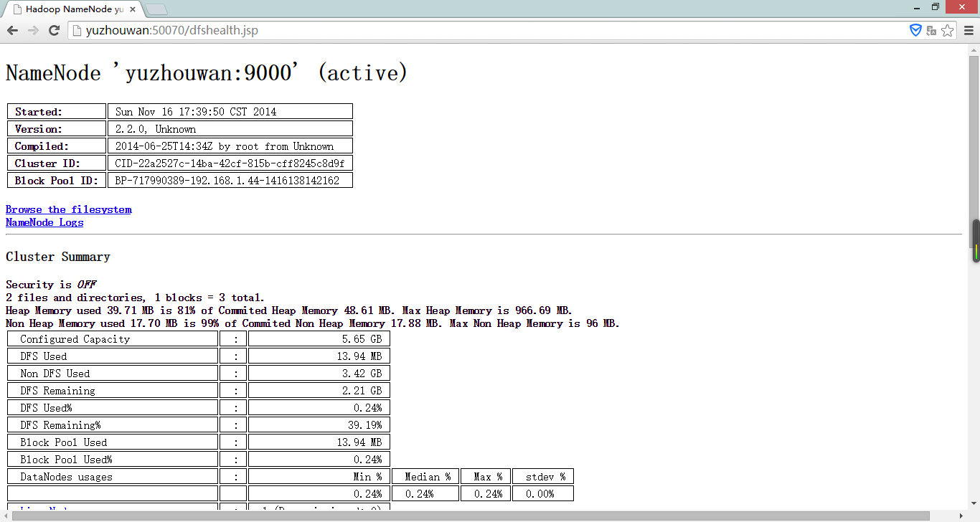Click the blue shield extension icon
This screenshot has width=980, height=522.
click(915, 30)
